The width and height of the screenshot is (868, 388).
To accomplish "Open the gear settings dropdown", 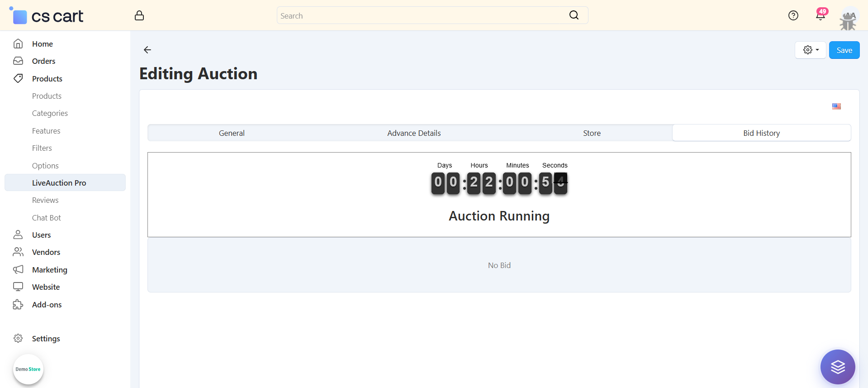I will coord(810,50).
